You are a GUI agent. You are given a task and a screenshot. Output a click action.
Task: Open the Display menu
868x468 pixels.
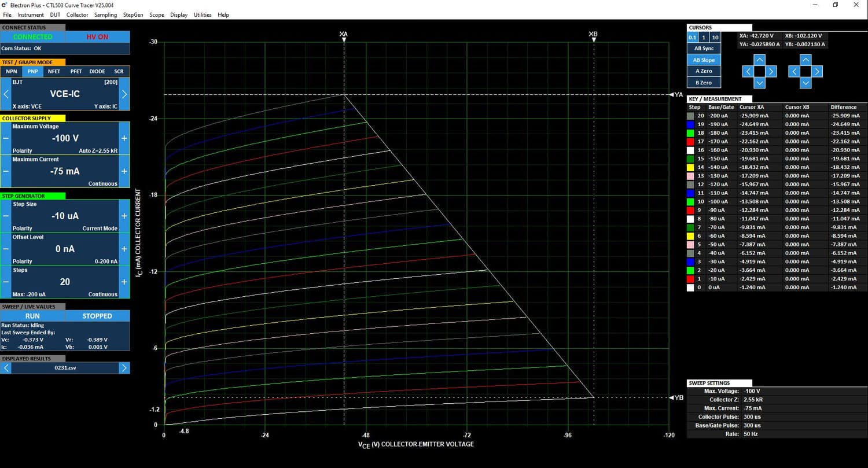click(179, 14)
